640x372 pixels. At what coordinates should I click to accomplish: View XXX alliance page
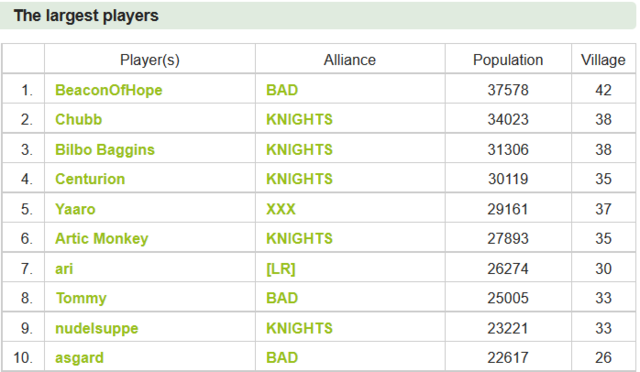[x=280, y=209]
